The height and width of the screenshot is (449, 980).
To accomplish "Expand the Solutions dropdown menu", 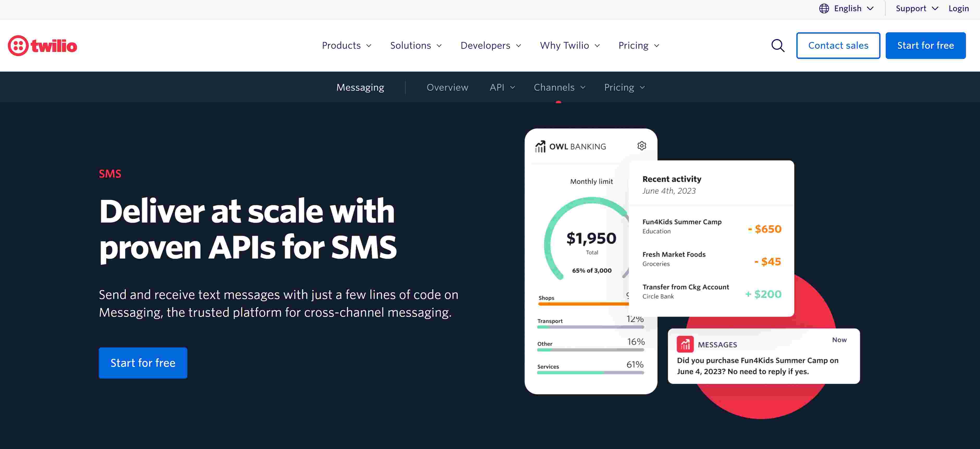I will tap(416, 46).
